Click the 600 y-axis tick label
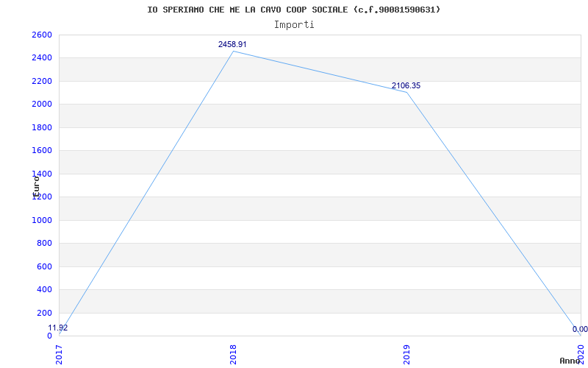This screenshot has width=588, height=368. (44, 266)
